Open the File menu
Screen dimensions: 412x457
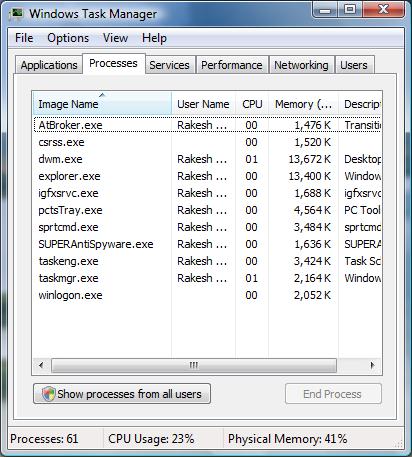click(x=24, y=38)
